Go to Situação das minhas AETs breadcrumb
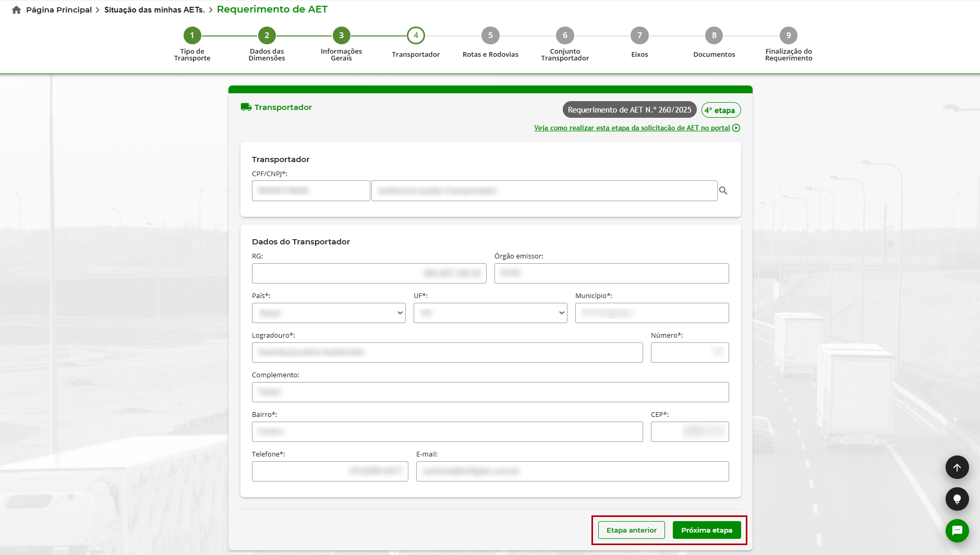The height and width of the screenshot is (555, 980). tap(154, 10)
